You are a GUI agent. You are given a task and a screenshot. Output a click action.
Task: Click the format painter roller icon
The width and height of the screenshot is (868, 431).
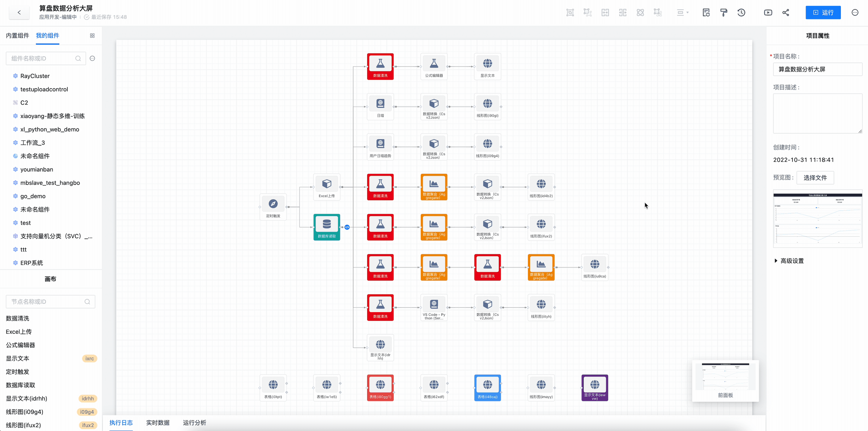coord(724,13)
